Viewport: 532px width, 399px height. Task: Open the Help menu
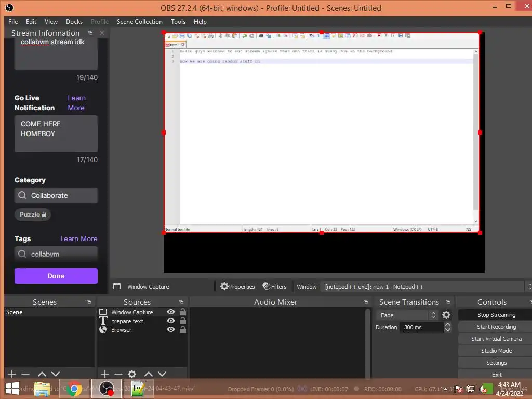tap(200, 22)
